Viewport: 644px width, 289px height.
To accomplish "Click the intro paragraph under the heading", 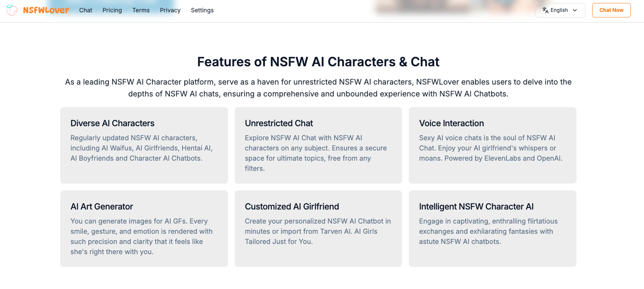I will (x=318, y=88).
